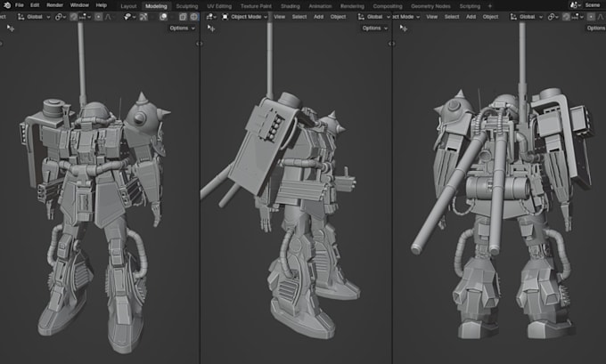
Task: Toggle proportional editing in left viewport
Action: point(99,17)
